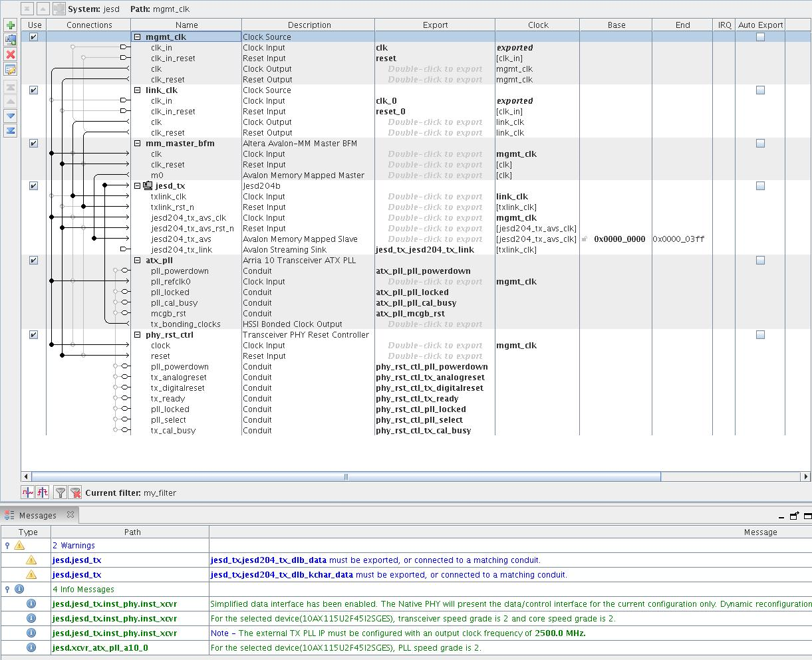Image resolution: width=812 pixels, height=660 pixels.
Task: Click the jesd.xcvr_atx_pll_a10_0 message path
Action: coord(100,648)
